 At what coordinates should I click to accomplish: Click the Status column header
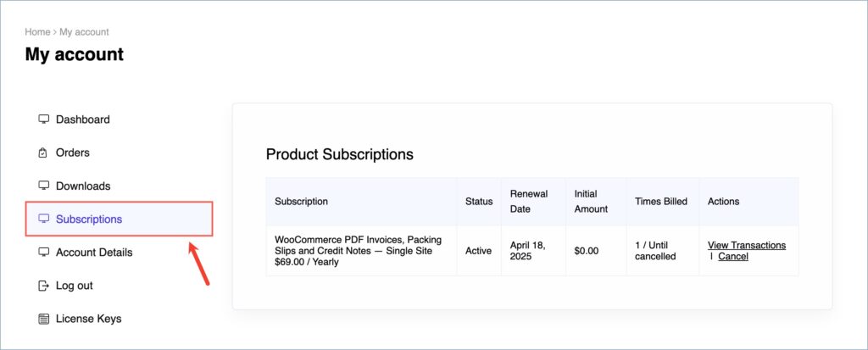[479, 202]
